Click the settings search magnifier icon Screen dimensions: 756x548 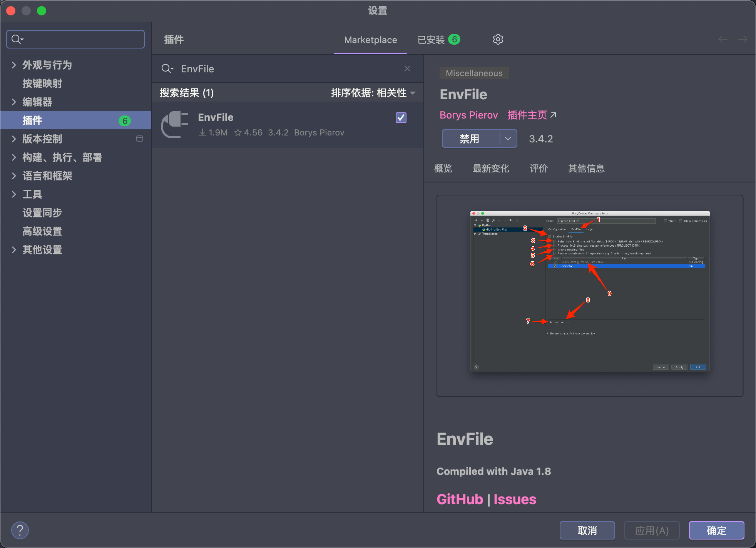click(x=17, y=39)
